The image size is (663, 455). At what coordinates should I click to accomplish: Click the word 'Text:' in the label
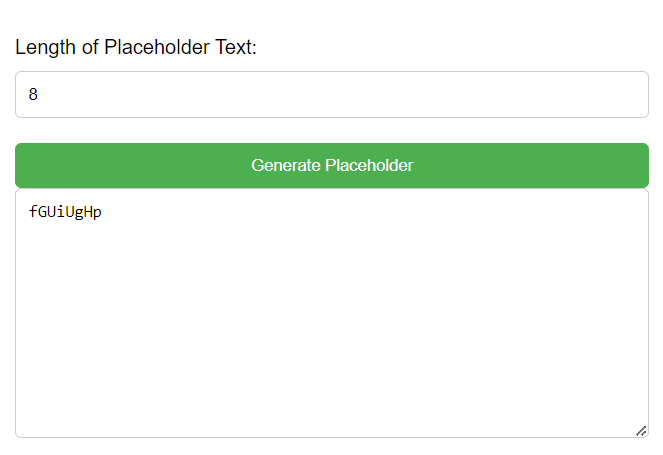click(x=236, y=47)
